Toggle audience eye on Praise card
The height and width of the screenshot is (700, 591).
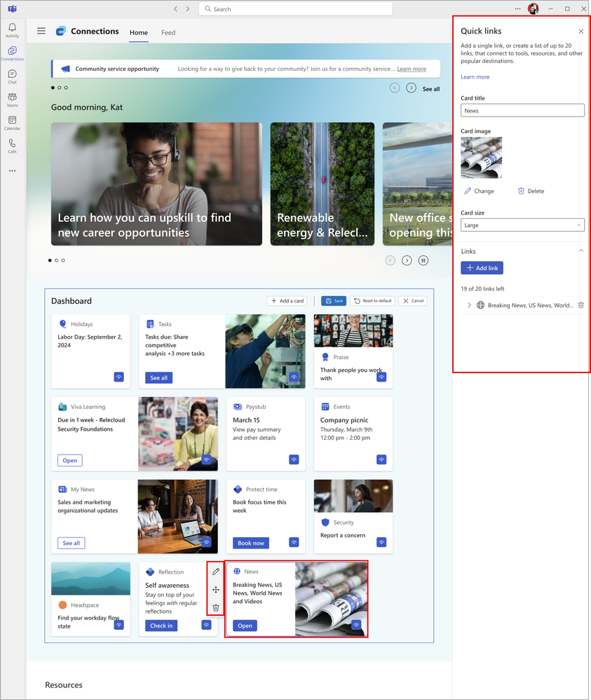point(381,377)
